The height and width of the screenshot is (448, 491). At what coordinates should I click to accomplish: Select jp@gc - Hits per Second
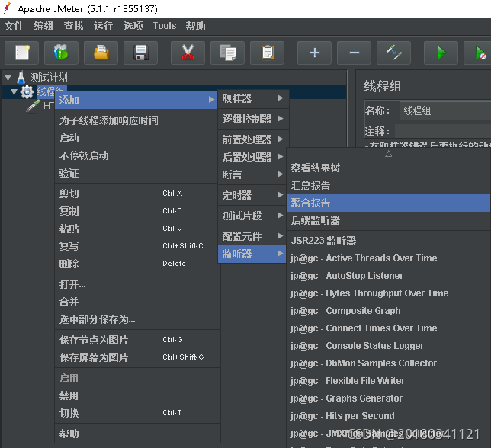388,416
